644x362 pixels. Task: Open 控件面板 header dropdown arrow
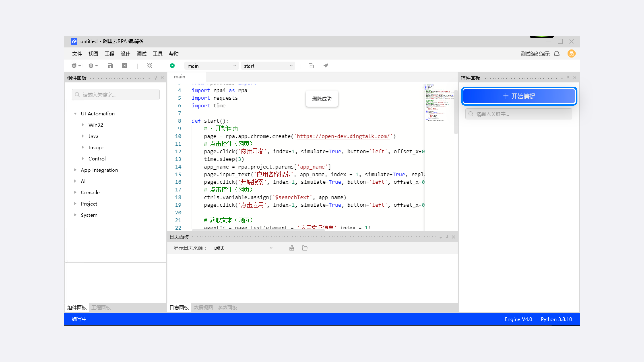point(562,78)
